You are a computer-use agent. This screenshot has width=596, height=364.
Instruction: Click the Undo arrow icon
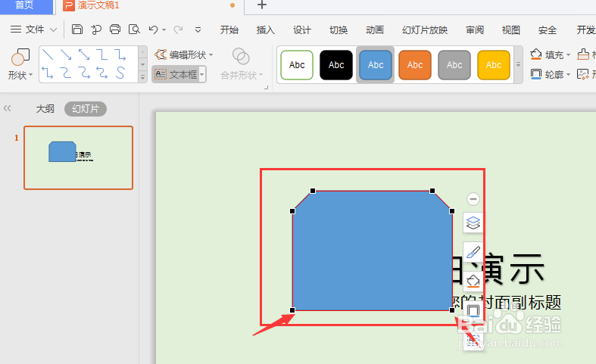154,30
